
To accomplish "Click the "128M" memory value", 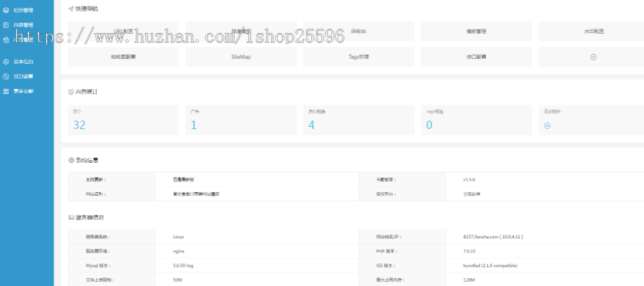I will pyautogui.click(x=469, y=280).
